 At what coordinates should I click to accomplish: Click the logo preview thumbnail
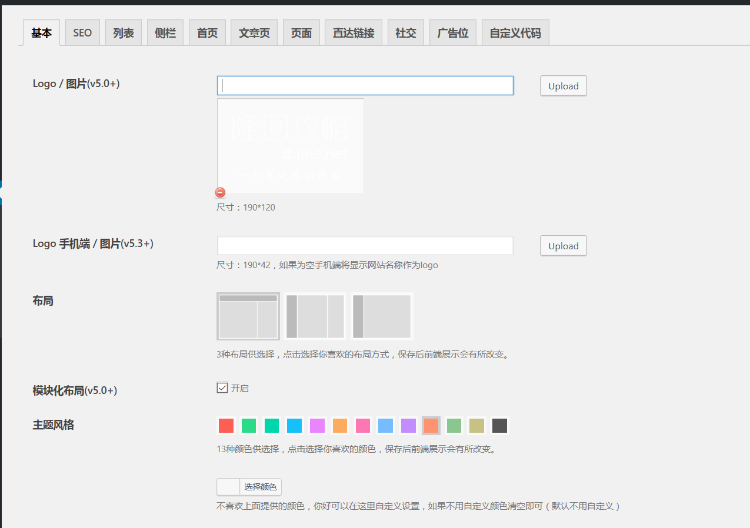290,146
